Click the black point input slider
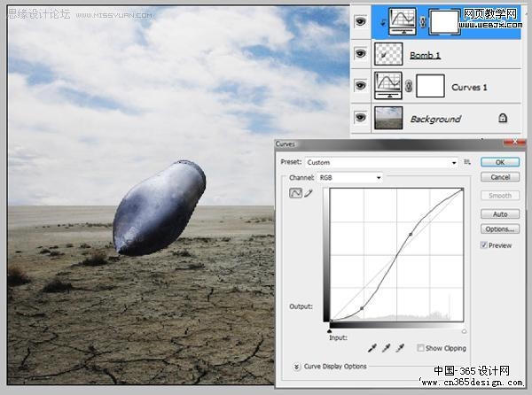Viewport: 532px width, 395px height. tap(329, 331)
